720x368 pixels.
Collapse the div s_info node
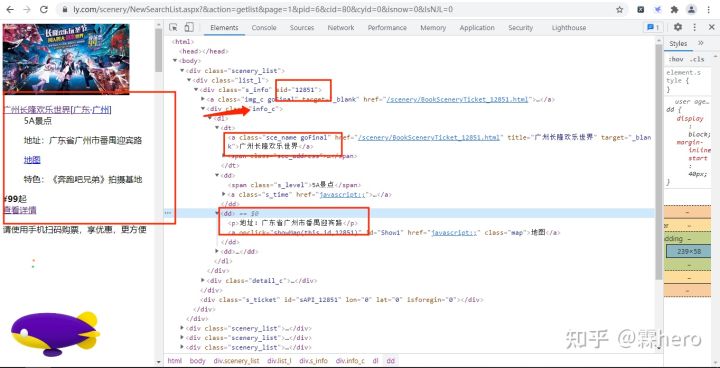pyautogui.click(x=196, y=90)
